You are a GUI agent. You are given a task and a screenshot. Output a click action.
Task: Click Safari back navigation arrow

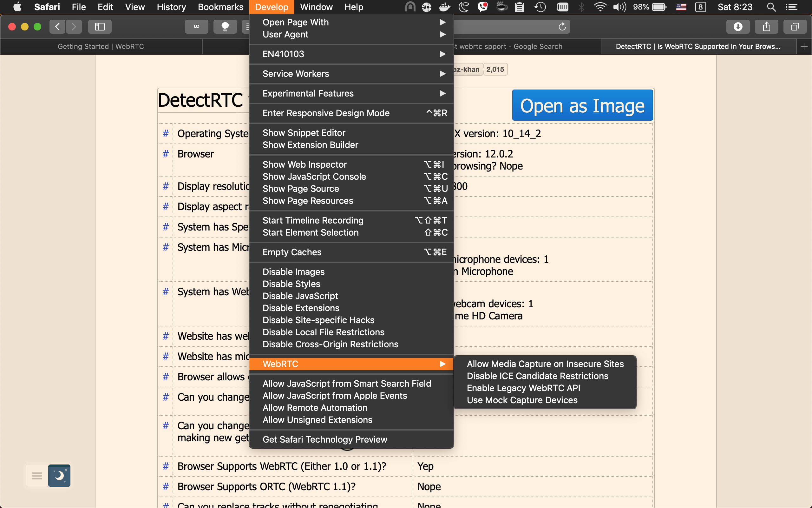coord(57,27)
